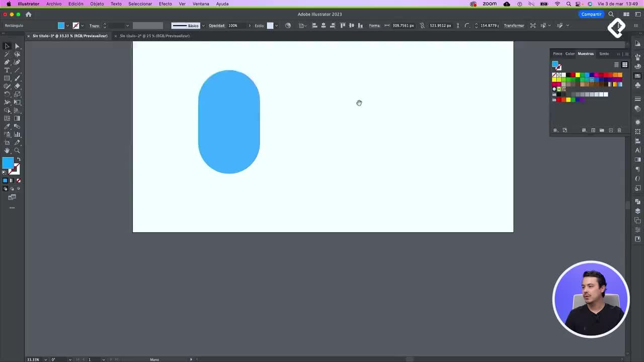Viewport: 644px width, 362px height.
Task: Select the Eyedropper tool
Action: pos(7,127)
